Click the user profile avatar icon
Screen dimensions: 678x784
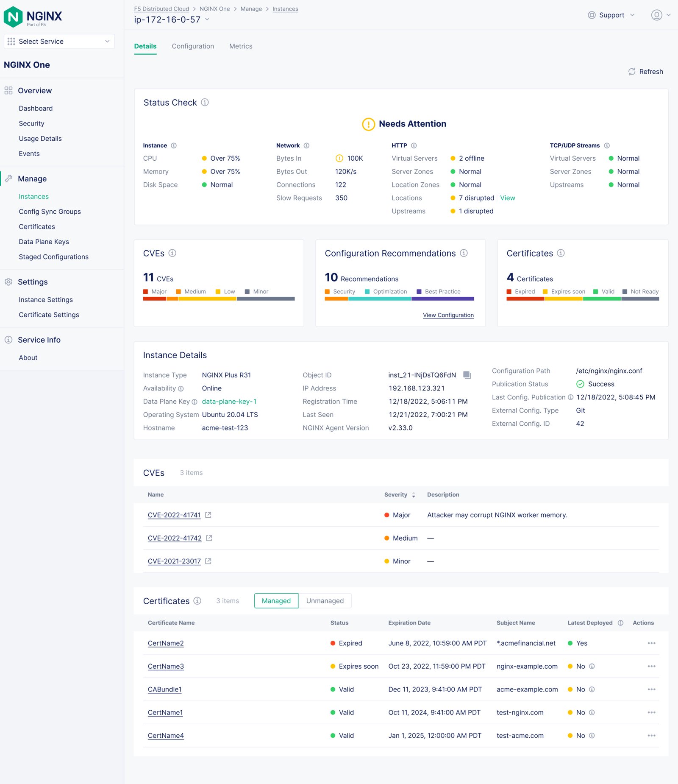(656, 15)
